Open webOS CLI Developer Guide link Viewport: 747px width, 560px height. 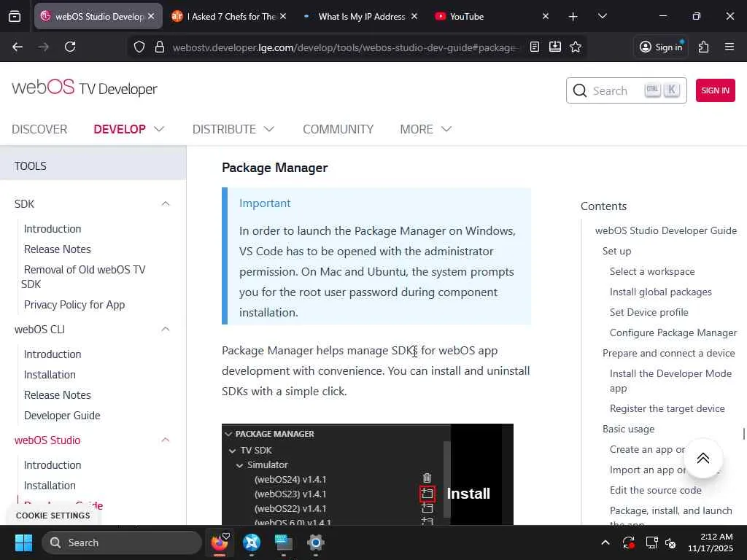(x=62, y=416)
